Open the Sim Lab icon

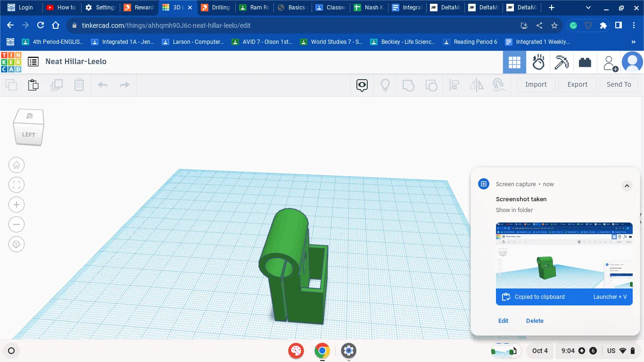(538, 62)
